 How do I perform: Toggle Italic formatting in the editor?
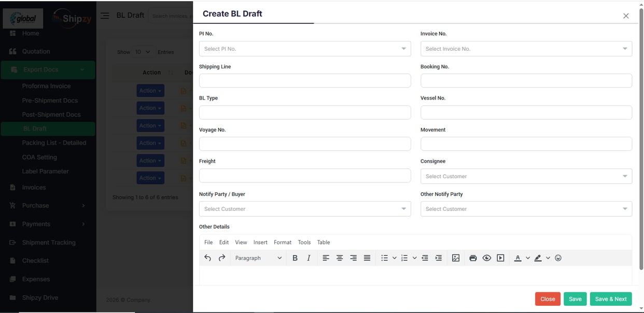click(307, 258)
